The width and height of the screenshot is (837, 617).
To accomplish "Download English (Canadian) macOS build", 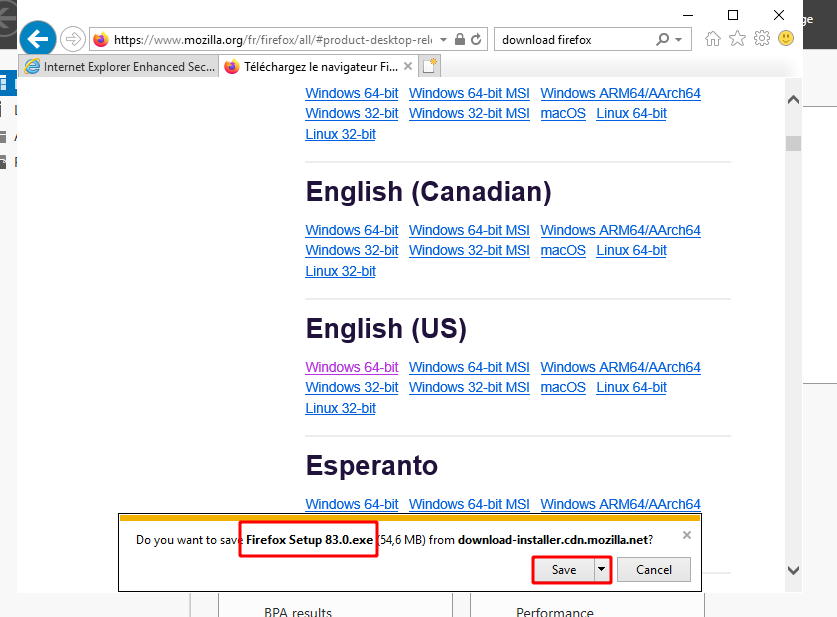I will click(x=563, y=250).
